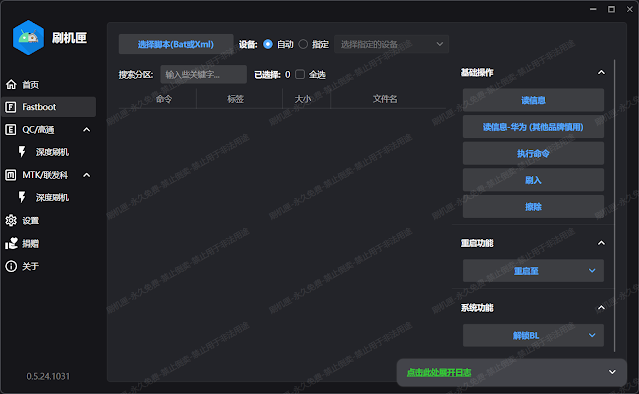Collapse the QC/高通 sidebar group
The height and width of the screenshot is (394, 639).
pos(86,130)
